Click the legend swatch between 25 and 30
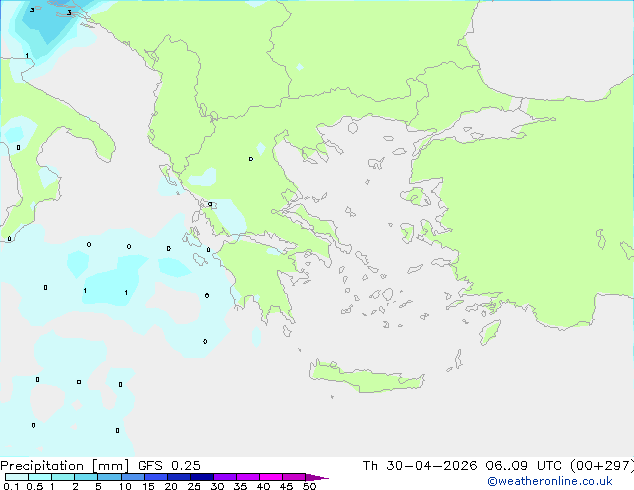 pos(201,477)
